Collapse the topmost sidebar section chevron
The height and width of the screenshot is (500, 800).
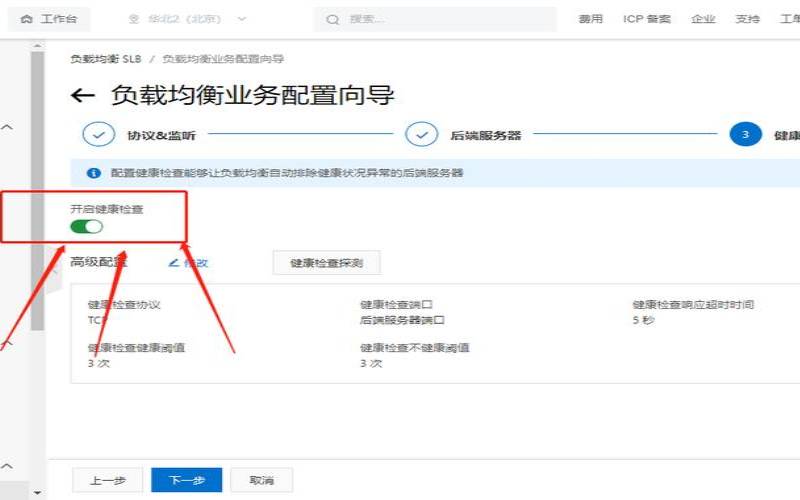[x=7, y=127]
